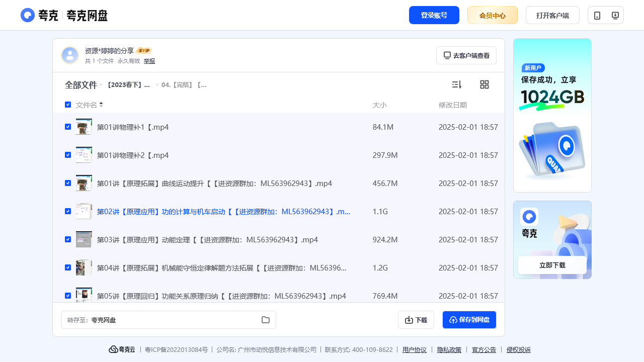The image size is (644, 362).
Task: Click 修改日期 column header
Action: (x=453, y=105)
